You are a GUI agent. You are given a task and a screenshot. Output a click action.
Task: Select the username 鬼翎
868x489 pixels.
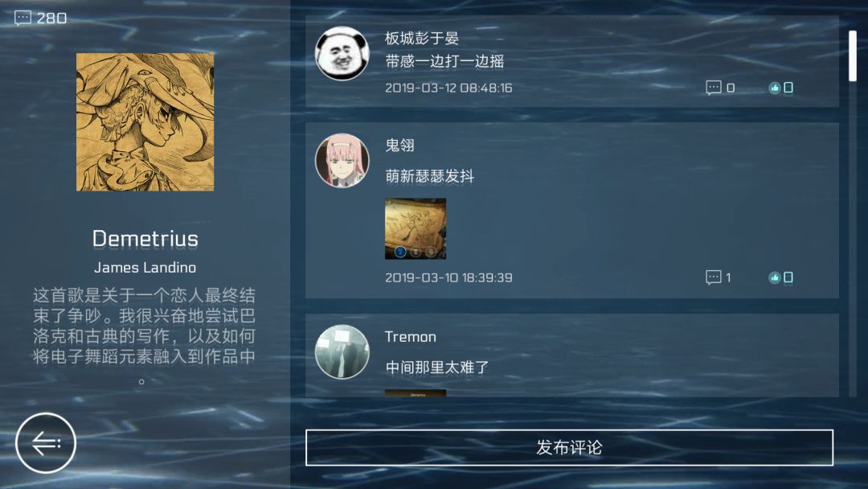pyautogui.click(x=399, y=146)
